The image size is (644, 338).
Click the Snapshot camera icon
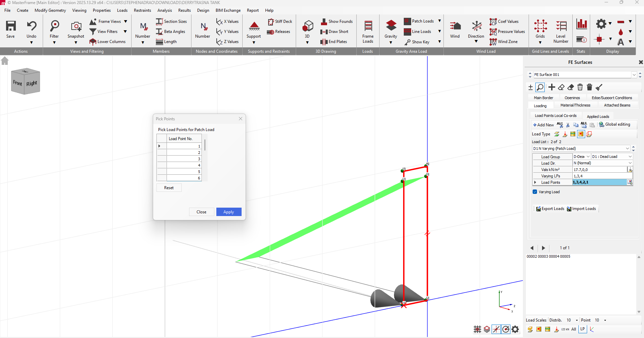coord(76,26)
